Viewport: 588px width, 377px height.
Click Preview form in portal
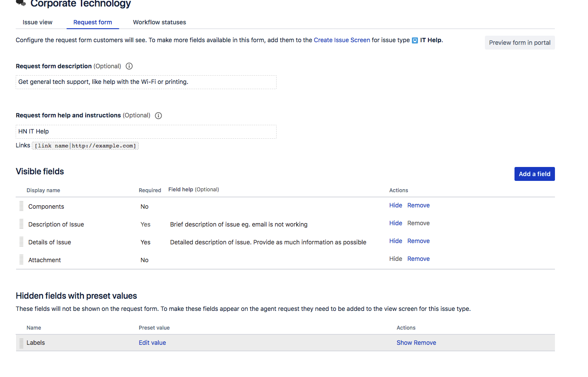(x=519, y=42)
